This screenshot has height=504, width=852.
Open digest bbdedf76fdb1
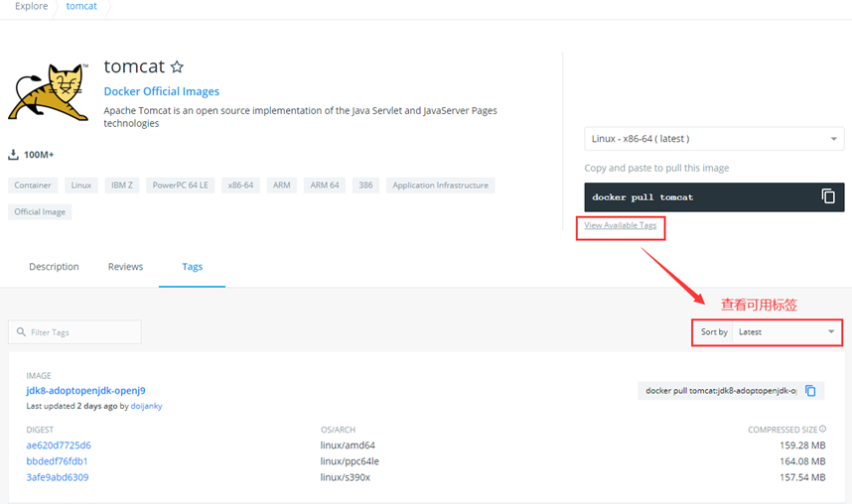click(x=57, y=461)
